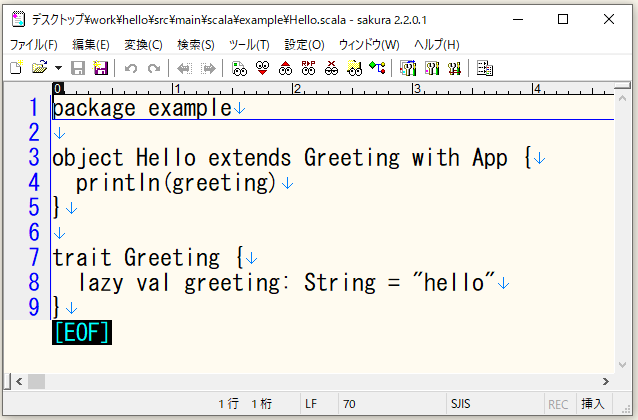
Task: Click line number 1 in the gutter
Action: 33,108
